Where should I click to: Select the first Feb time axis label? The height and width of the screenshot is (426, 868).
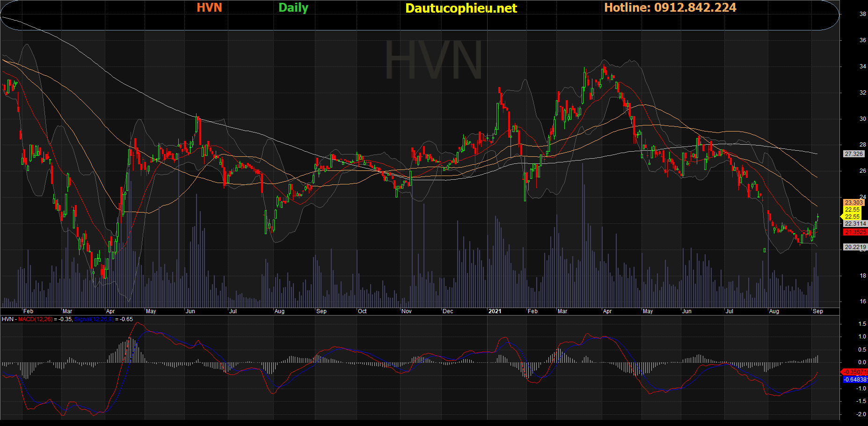tap(28, 311)
